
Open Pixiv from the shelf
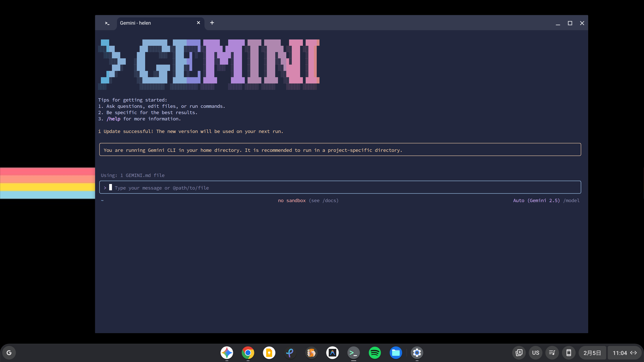290,352
